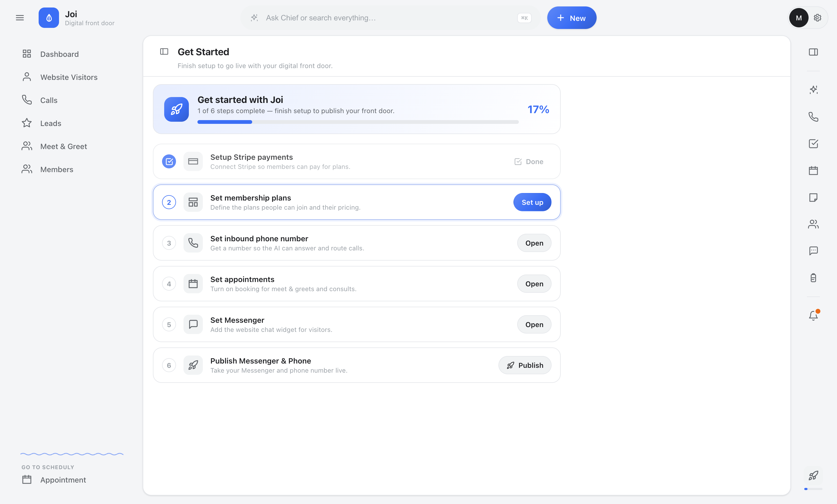837x504 pixels.
Task: Click the small progress bar under rail rocket
Action: [x=813, y=489]
